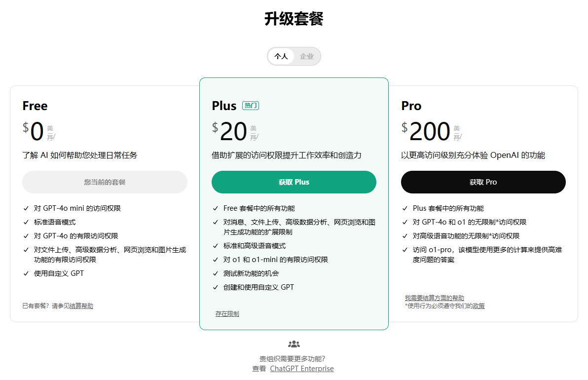588x380 pixels.
Task: Click checkmark beside 访问 o1-pro feature
Action: click(x=404, y=250)
